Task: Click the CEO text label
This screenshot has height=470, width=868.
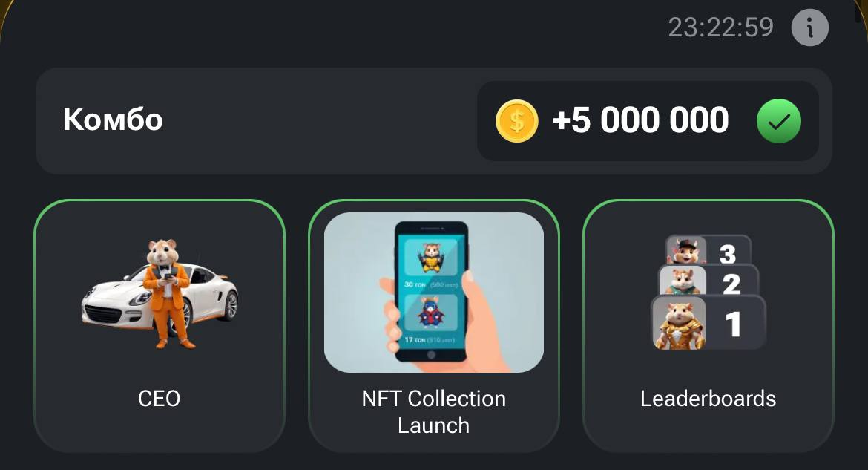Action: tap(159, 399)
